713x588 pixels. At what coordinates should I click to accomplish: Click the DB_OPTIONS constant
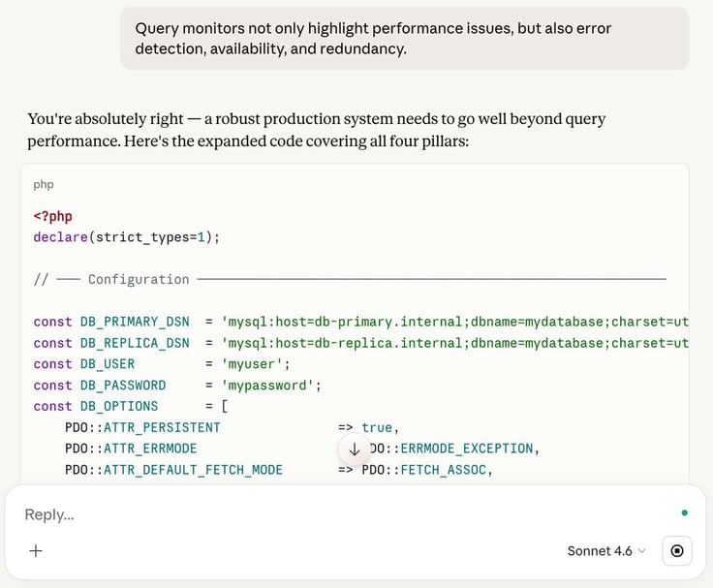119,406
